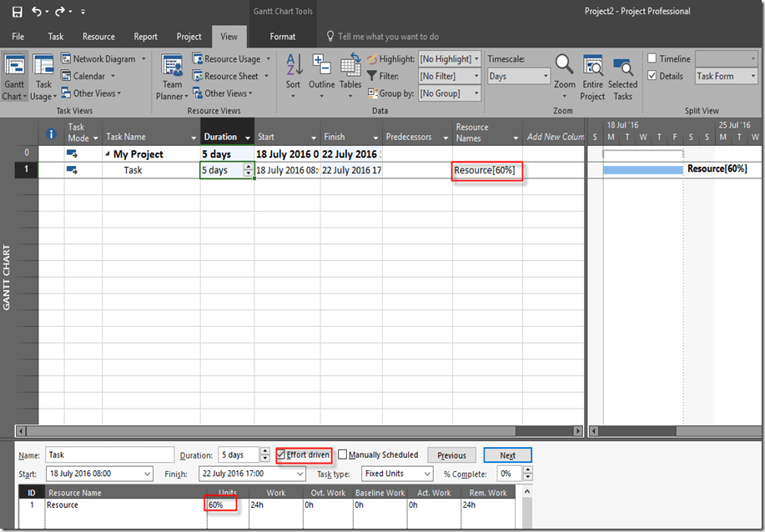Uncheck the Details checkbox
765x532 pixels.
(652, 76)
